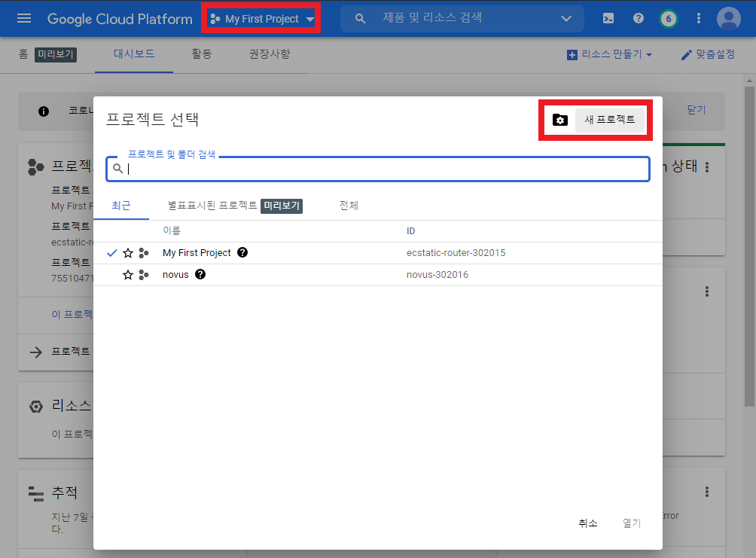Switch to the 활동 tab
Image resolution: width=756 pixels, height=558 pixels.
(x=202, y=53)
